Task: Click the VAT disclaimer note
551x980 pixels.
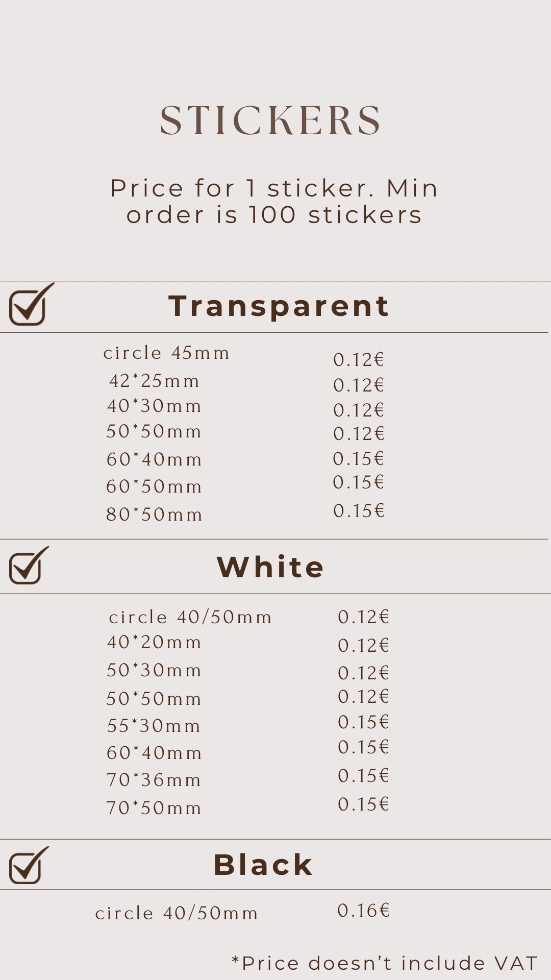Action: tap(385, 963)
